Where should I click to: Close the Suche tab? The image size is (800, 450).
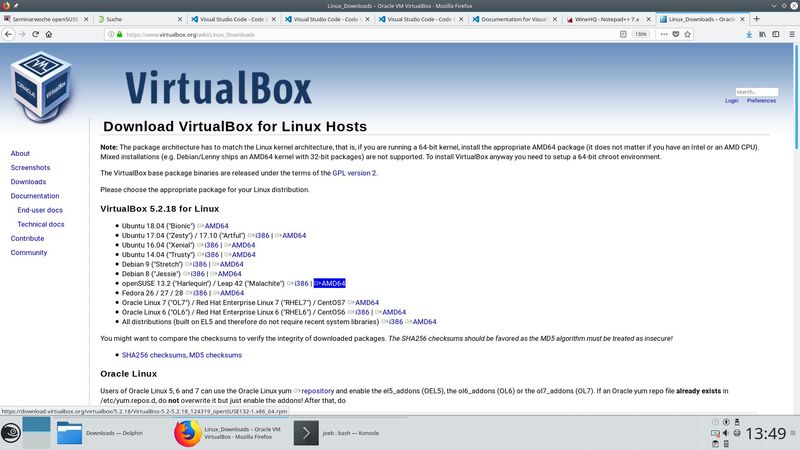180,19
